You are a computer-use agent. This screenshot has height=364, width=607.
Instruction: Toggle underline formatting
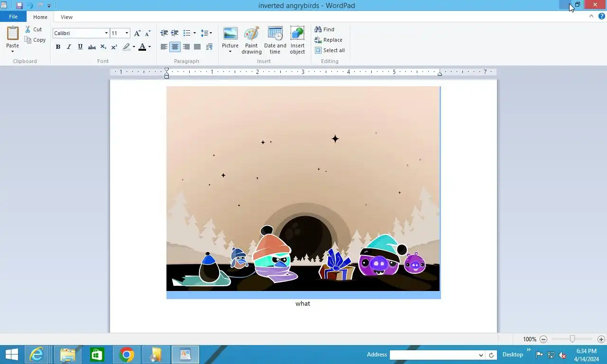(80, 47)
